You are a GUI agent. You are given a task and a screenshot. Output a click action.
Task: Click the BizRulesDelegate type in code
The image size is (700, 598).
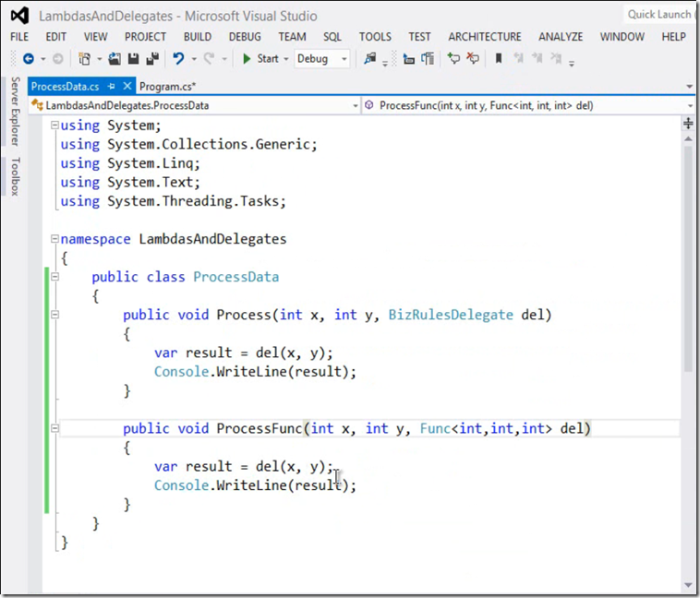[451, 315]
